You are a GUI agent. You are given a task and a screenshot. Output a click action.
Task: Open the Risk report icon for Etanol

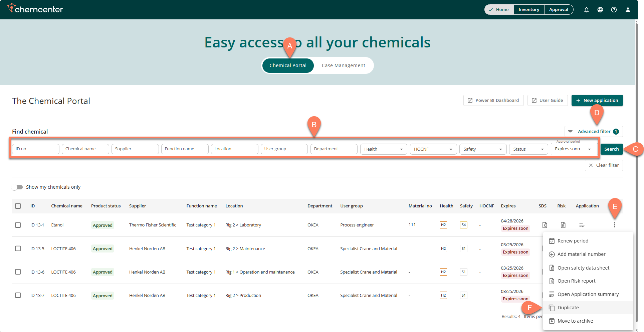coord(563,225)
